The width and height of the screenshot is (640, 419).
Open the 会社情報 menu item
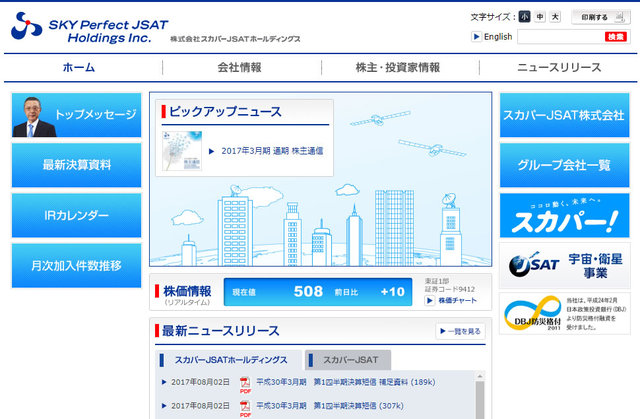[240, 67]
